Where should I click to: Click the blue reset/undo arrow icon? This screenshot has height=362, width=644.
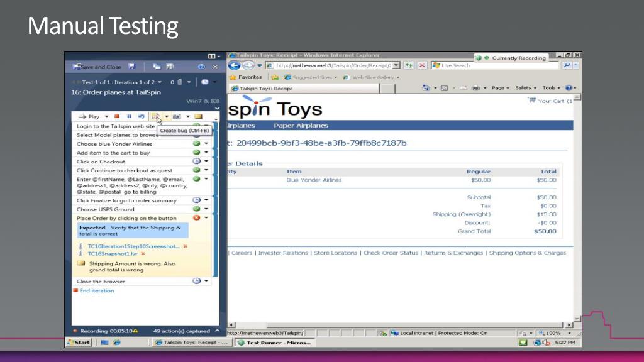pos(141,116)
